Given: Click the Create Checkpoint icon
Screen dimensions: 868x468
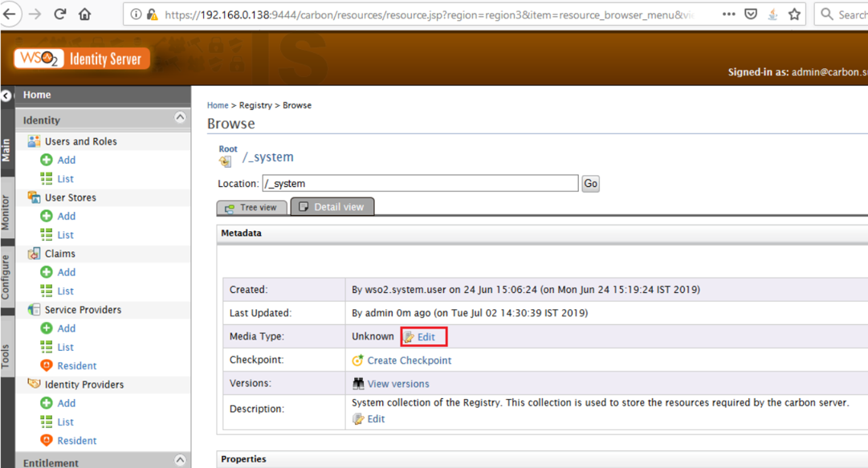Looking at the screenshot, I should coord(358,360).
